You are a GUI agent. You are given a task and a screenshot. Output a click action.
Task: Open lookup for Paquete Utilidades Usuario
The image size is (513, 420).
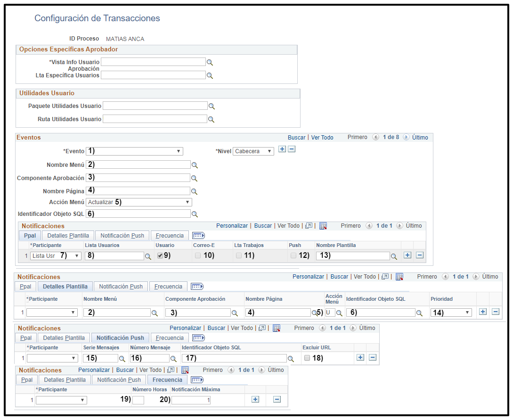[x=212, y=106]
